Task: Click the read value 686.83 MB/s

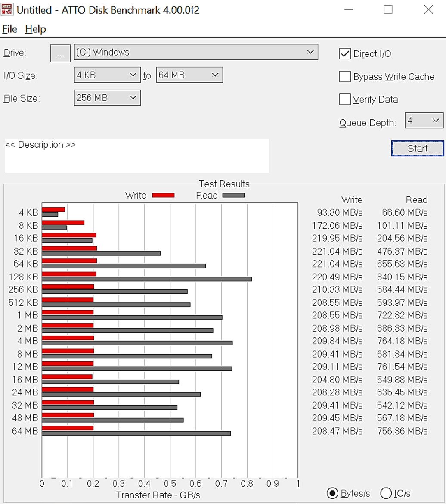Action: coord(402,329)
